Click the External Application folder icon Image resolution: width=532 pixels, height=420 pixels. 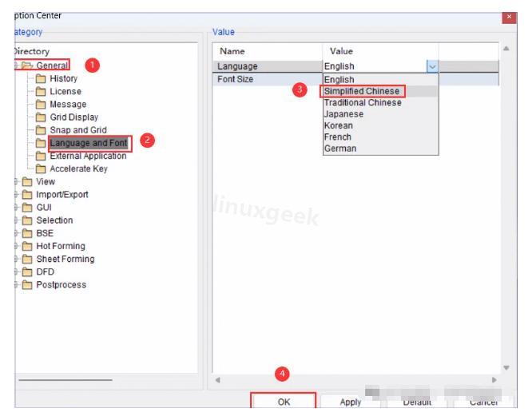(x=41, y=156)
